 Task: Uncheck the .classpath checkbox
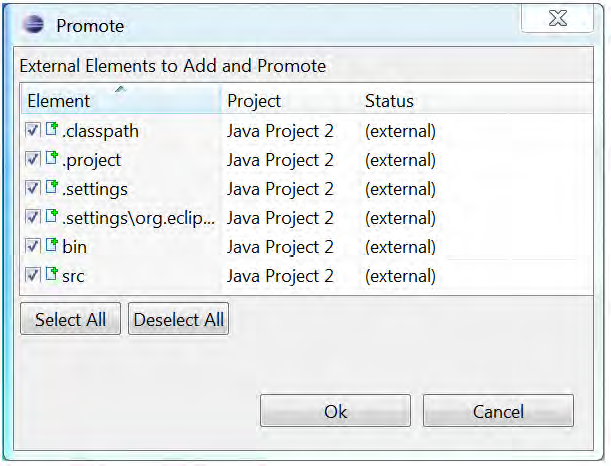[33, 131]
